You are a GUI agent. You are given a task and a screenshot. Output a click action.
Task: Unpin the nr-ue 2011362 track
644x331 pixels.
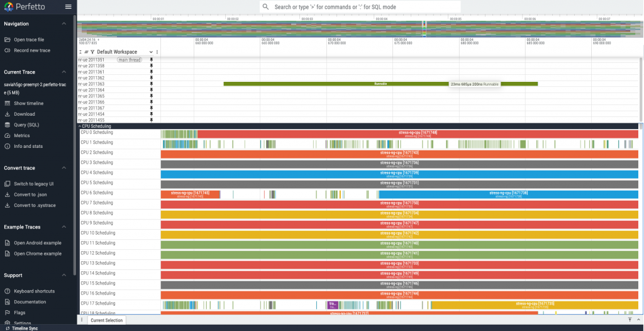[151, 77]
